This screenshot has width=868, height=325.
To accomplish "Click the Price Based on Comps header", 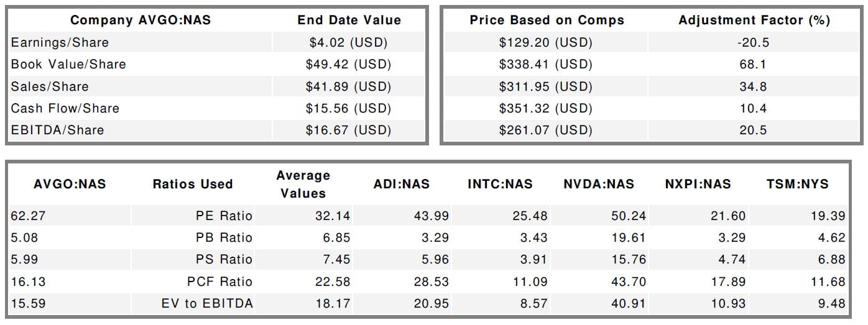I will coord(547,20).
